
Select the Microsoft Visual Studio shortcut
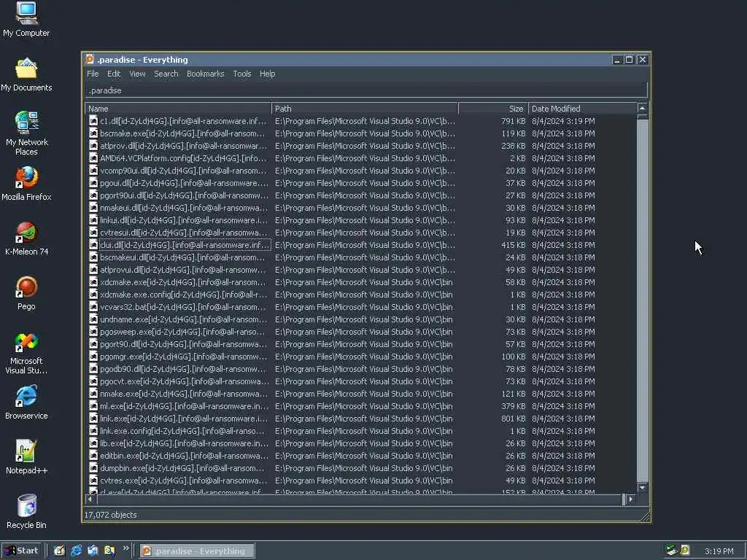point(26,352)
